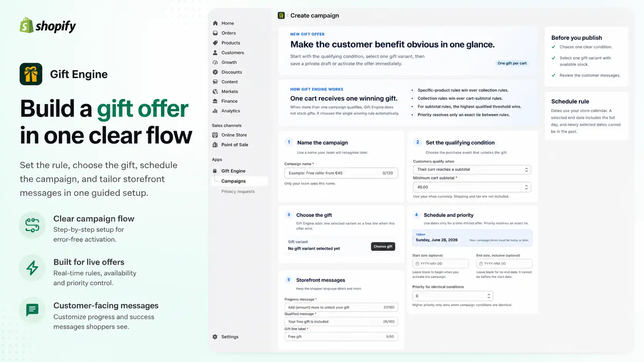The width and height of the screenshot is (644, 362).
Task: Click the Priority for identical conditions stepper arrows
Action: [488, 296]
